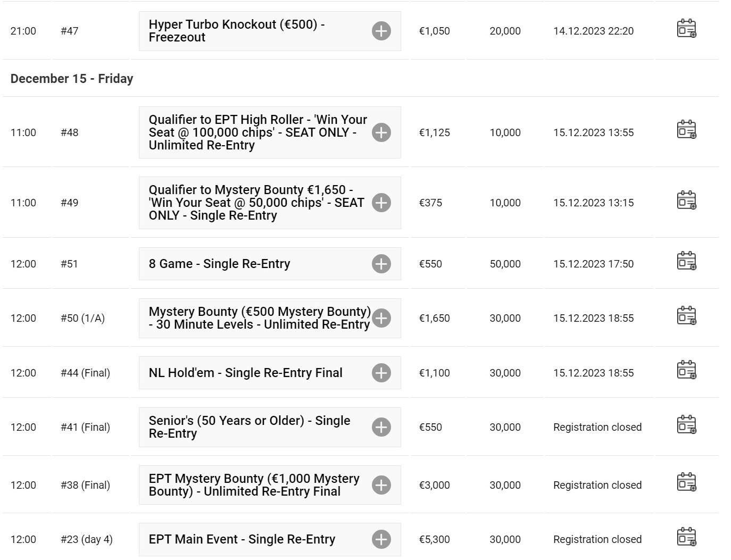Expand EPT Mystery Bounty Unlimited Re-Entry Final
This screenshot has height=560, width=731.
click(x=381, y=485)
